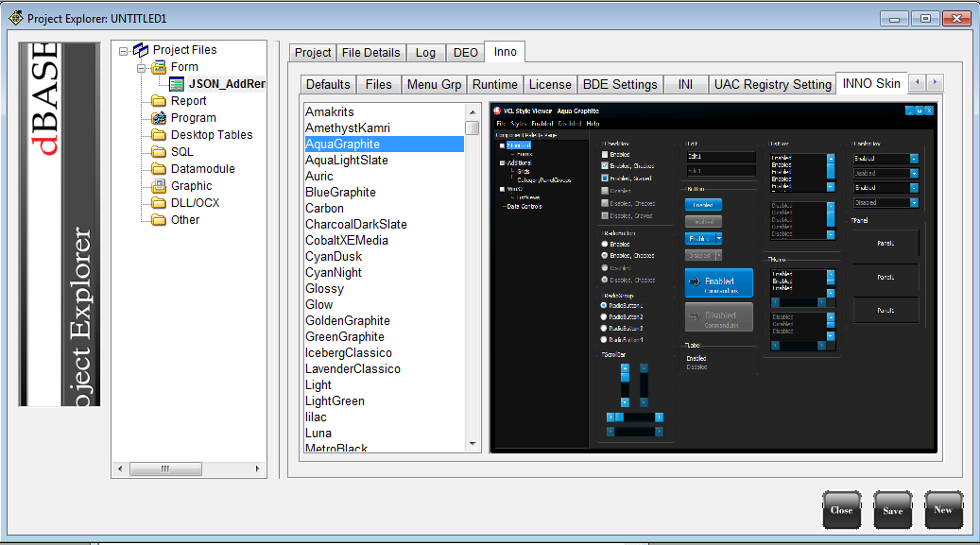Switch to the Log tab
The image size is (980, 545).
click(x=425, y=53)
